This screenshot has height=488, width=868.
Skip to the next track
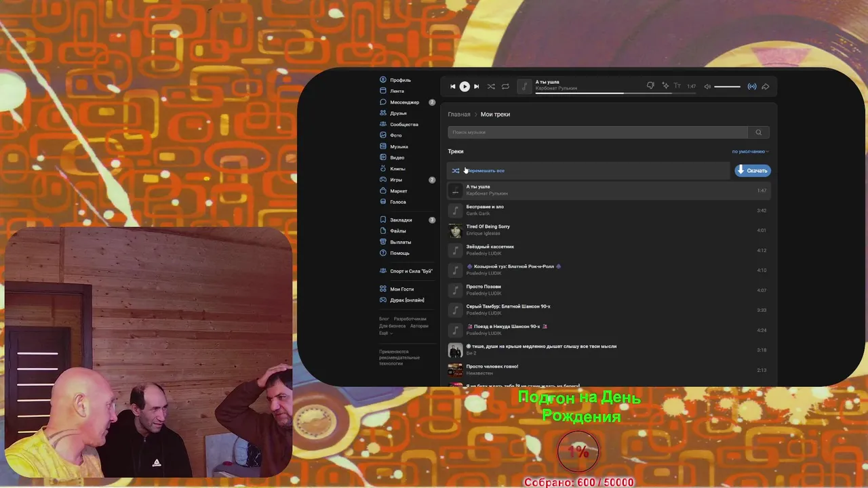point(476,86)
